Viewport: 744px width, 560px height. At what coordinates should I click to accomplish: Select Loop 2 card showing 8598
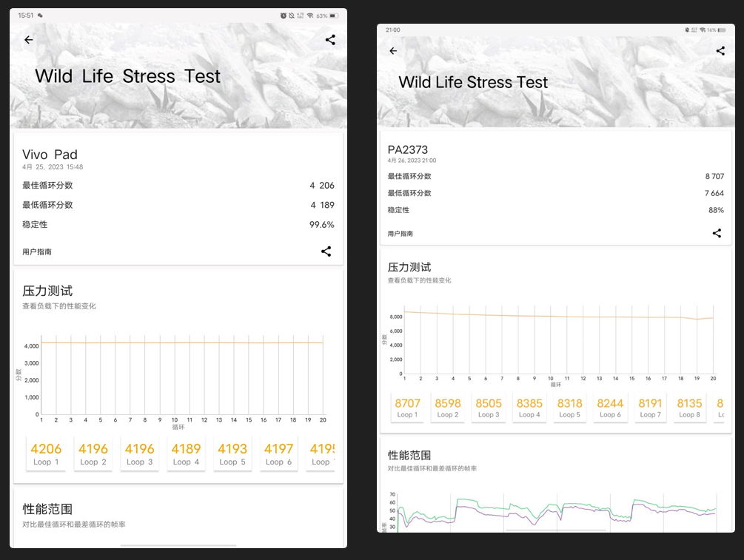coord(448,408)
